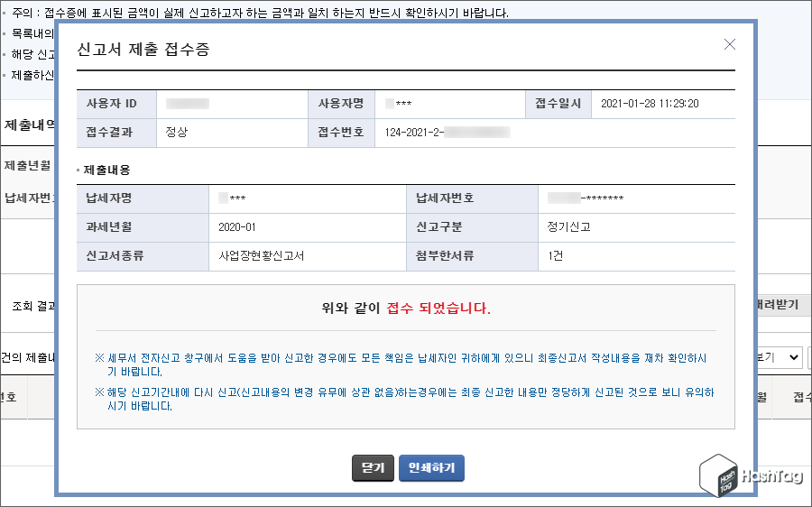Select the 신고구분 value 정기신고

(568, 226)
